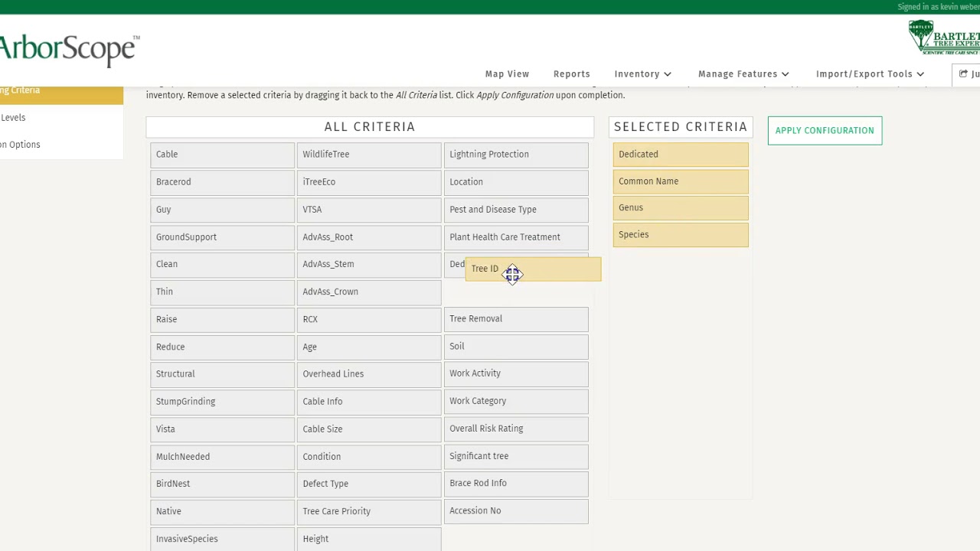Select the Common Name selected criteria
The width and height of the screenshot is (980, 551).
click(x=681, y=181)
